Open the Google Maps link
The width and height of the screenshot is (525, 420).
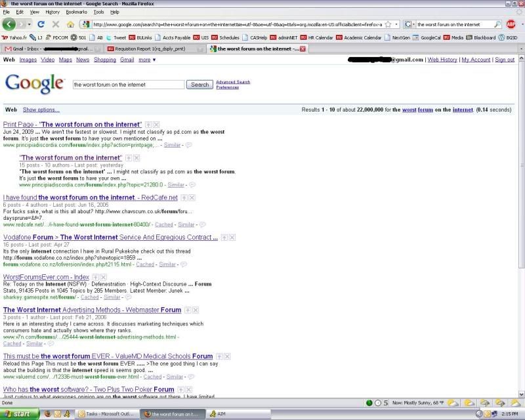(x=65, y=60)
